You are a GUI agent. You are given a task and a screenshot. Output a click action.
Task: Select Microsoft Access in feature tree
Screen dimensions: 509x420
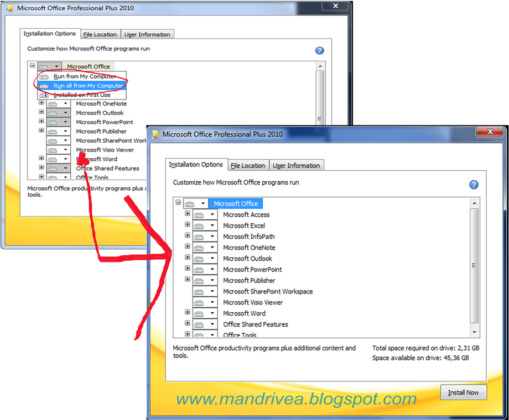246,215
